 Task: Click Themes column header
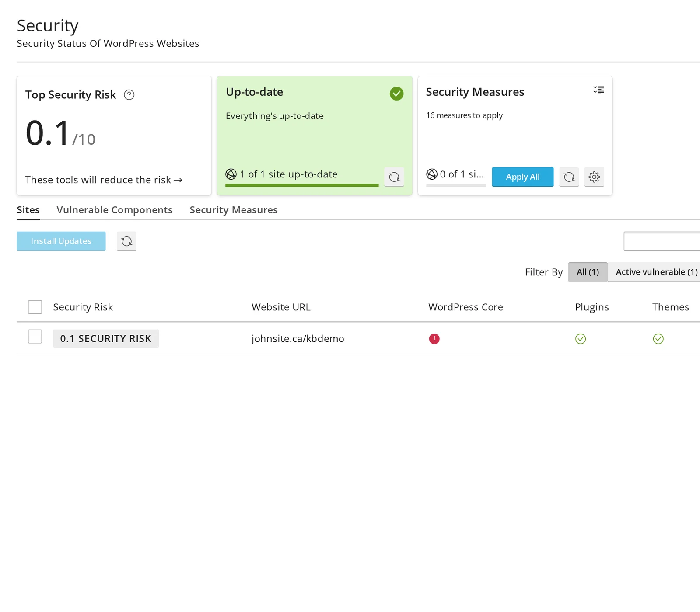click(x=671, y=307)
